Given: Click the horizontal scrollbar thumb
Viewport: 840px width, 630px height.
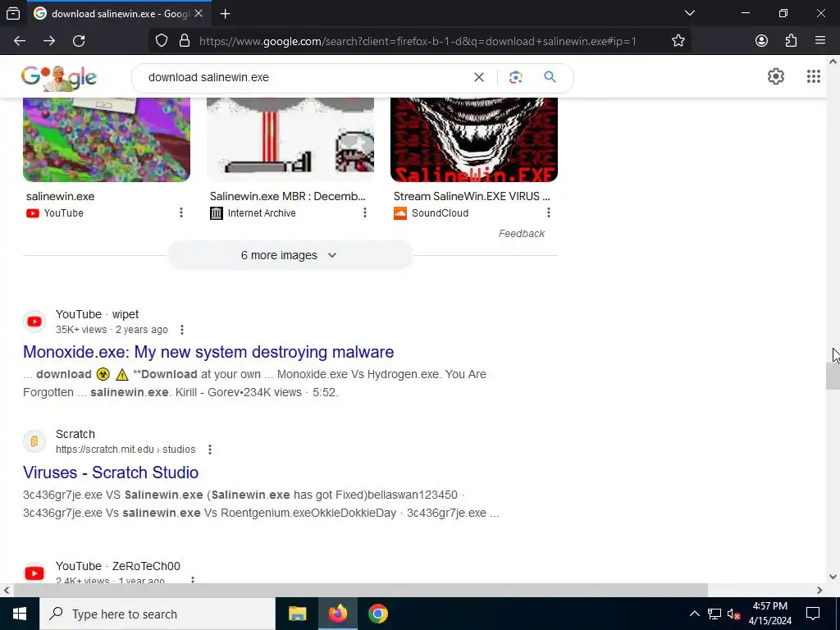Looking at the screenshot, I should tap(360, 590).
